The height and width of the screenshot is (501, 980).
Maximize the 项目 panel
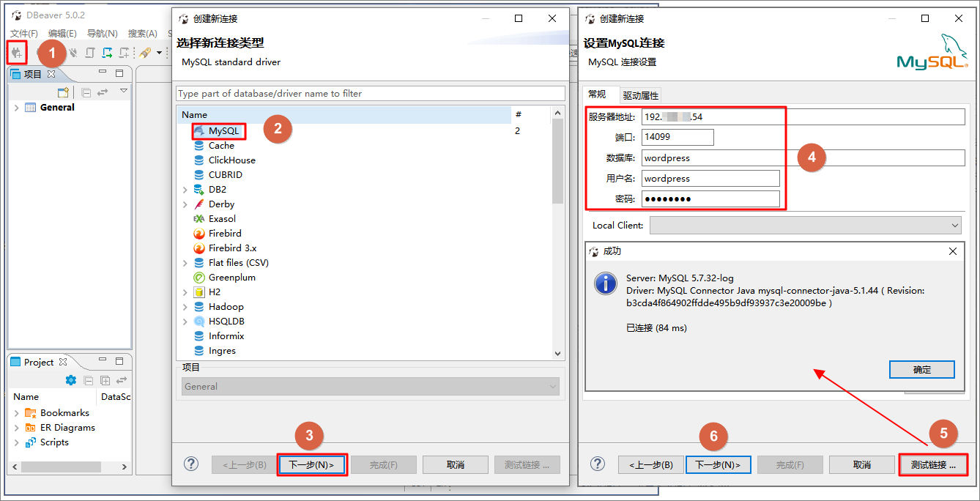(119, 73)
